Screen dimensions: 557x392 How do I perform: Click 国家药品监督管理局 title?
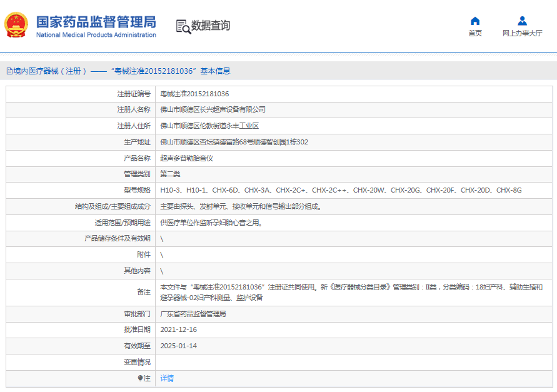pyautogui.click(x=96, y=22)
